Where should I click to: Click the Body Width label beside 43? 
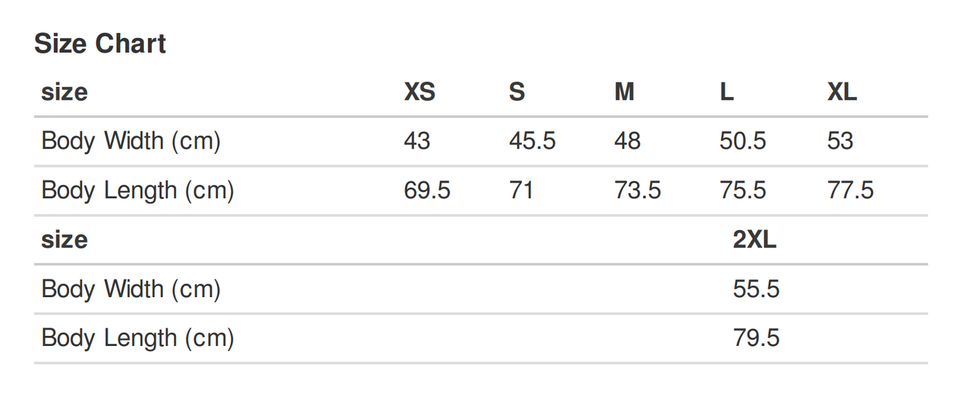click(131, 141)
